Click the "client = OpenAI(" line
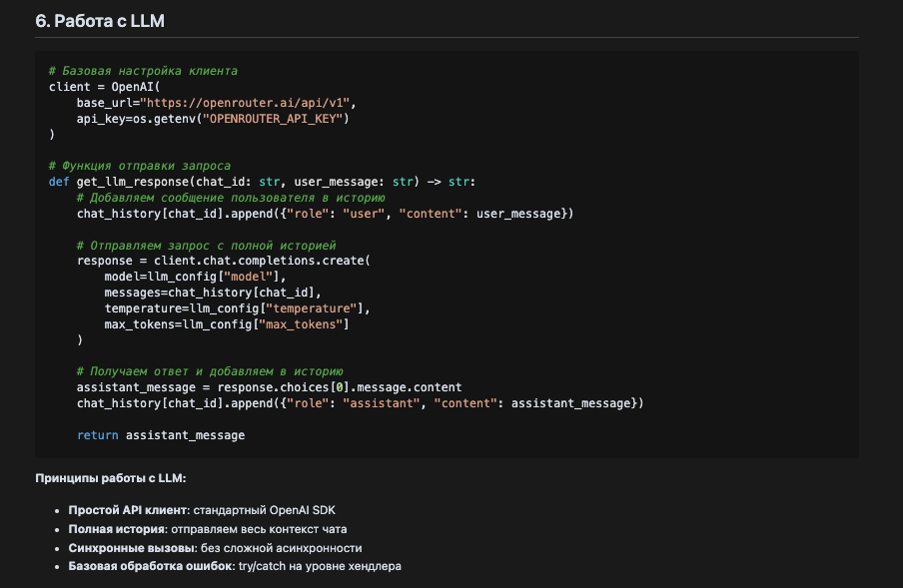Viewport: 903px width, 588px height. point(98,87)
